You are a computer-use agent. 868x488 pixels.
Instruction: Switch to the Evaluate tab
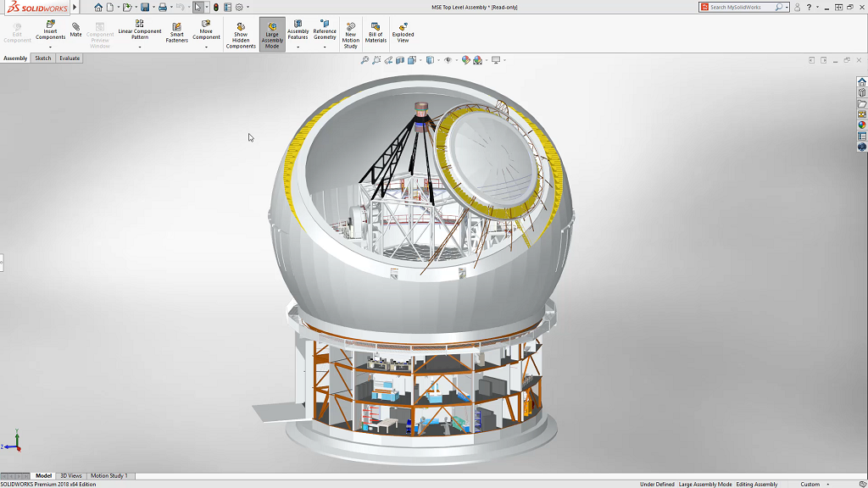coord(70,58)
